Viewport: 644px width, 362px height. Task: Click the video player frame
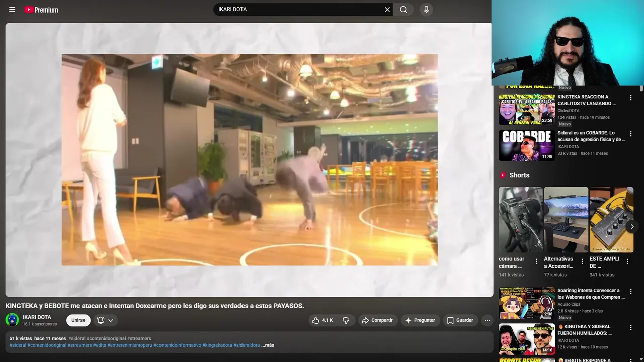pos(250,160)
